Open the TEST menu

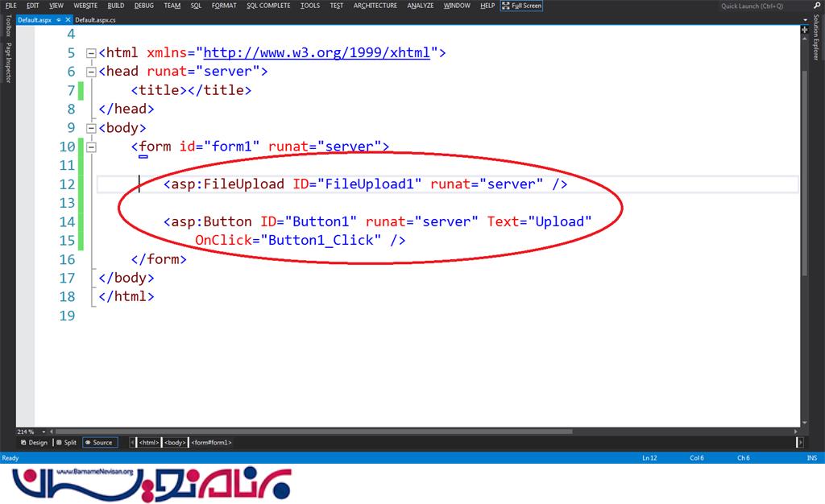(336, 6)
